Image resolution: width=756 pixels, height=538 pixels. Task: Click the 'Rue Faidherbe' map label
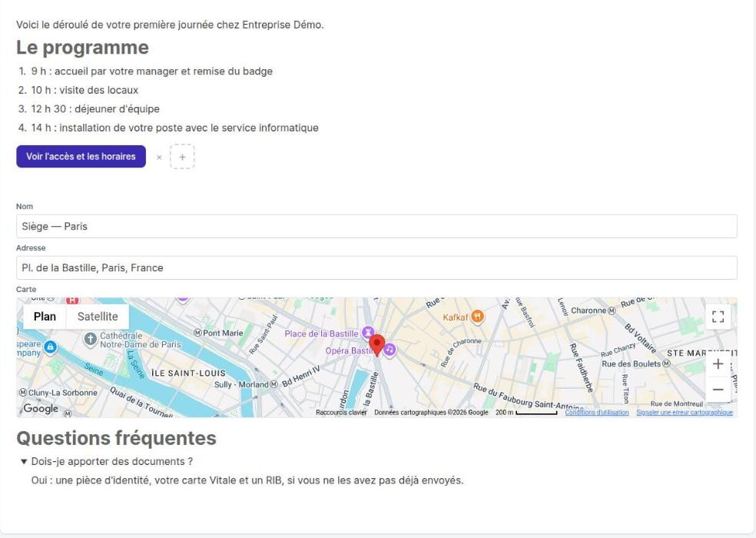pos(581,367)
